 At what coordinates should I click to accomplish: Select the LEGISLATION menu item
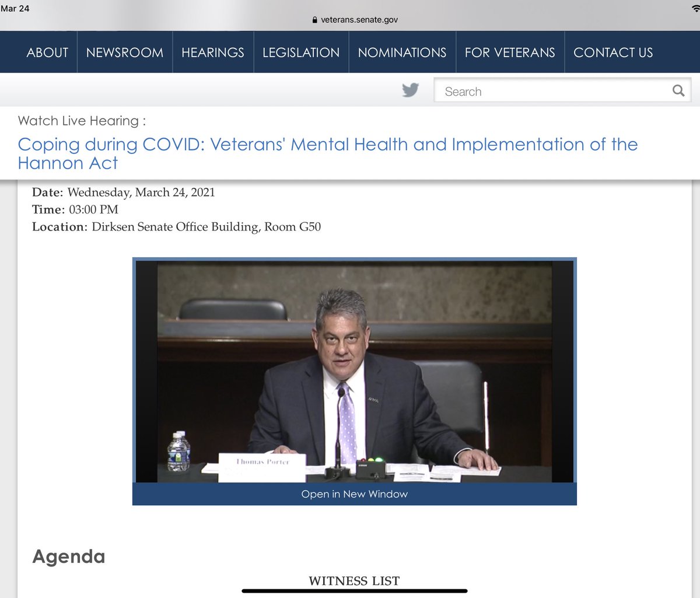[x=301, y=53]
